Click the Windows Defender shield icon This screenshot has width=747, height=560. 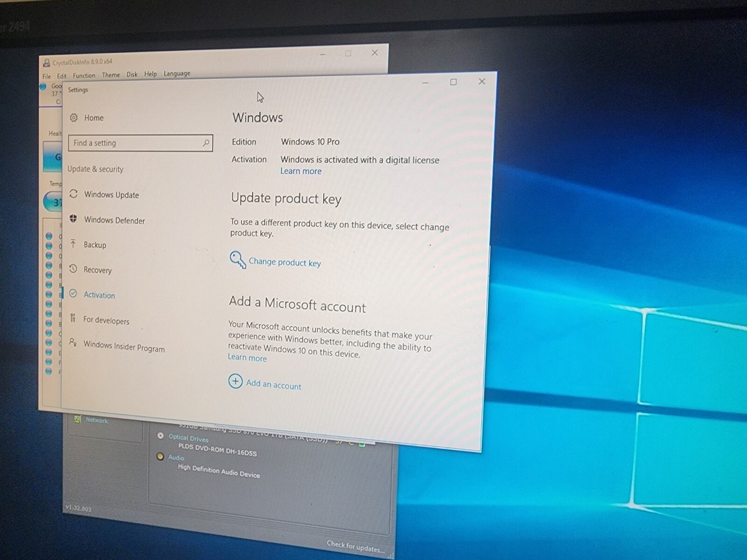pyautogui.click(x=73, y=220)
